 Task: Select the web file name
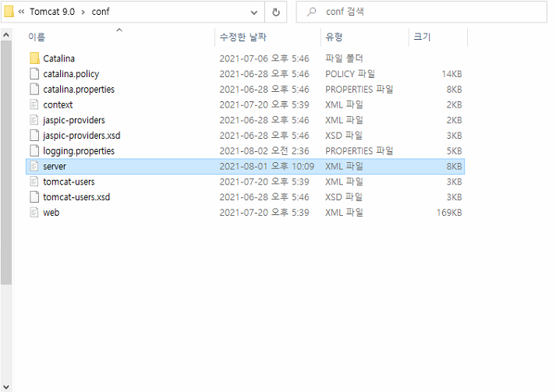tap(51, 212)
